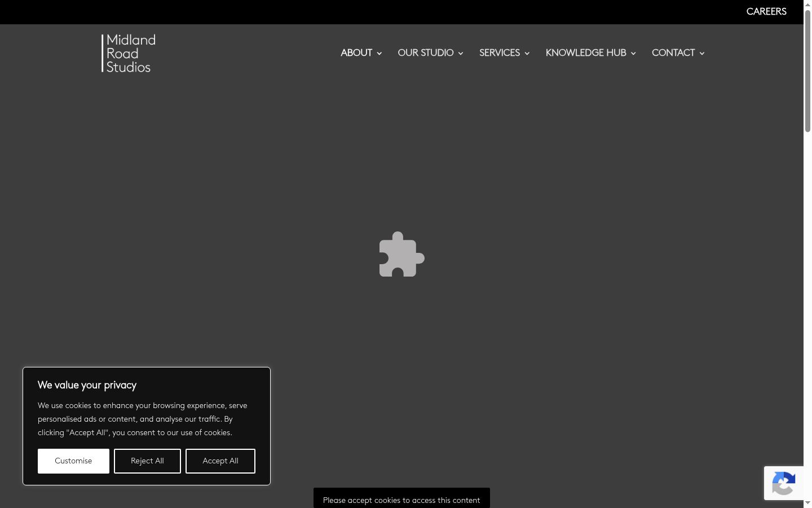Open the SERVICES menu item
This screenshot has width=812, height=508.
(x=500, y=53)
